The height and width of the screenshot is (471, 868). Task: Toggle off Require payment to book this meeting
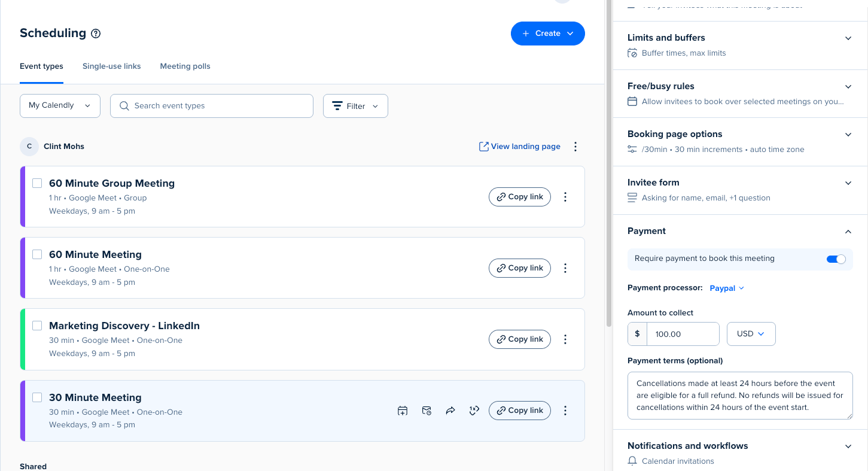(x=836, y=259)
